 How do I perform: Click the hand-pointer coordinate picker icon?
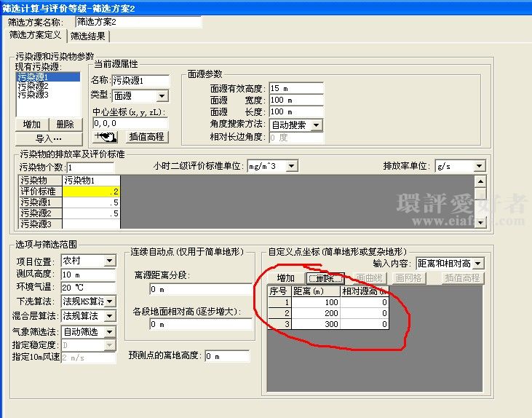107,136
